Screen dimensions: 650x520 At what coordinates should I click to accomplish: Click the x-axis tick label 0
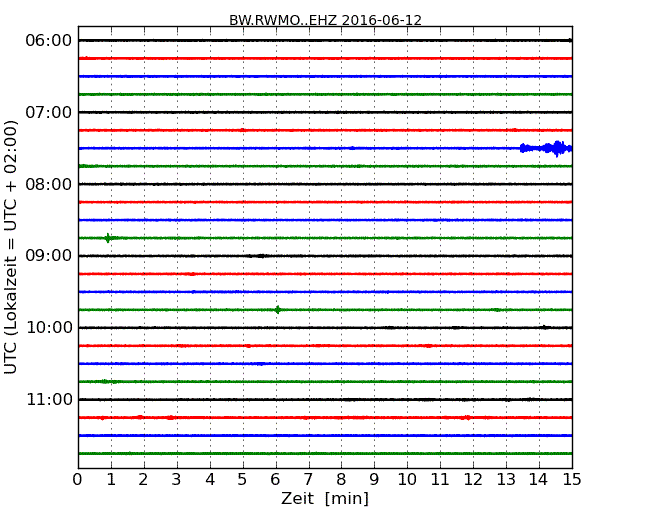78,480
